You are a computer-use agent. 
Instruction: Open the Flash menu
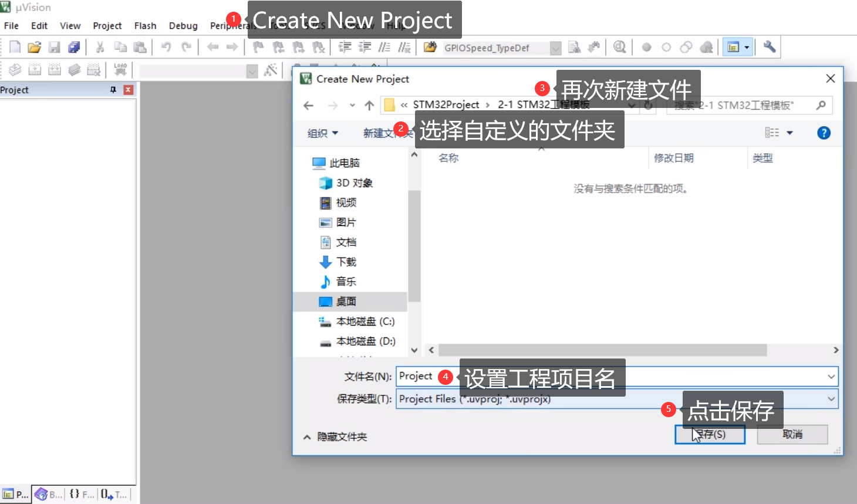[145, 26]
